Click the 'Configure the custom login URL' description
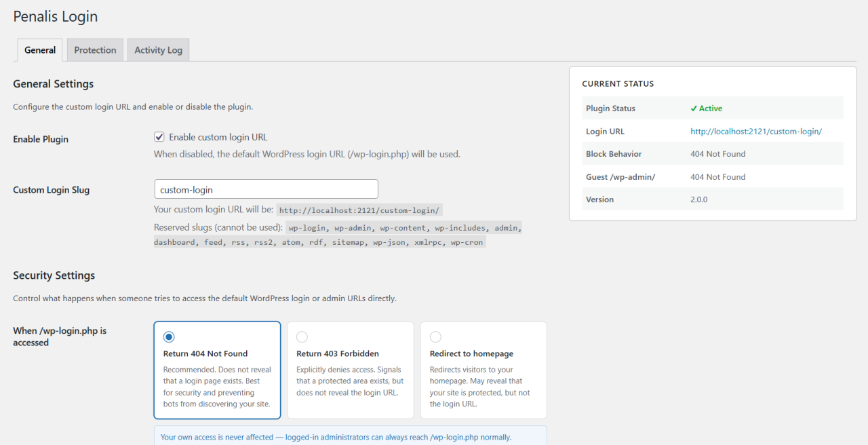 (133, 107)
